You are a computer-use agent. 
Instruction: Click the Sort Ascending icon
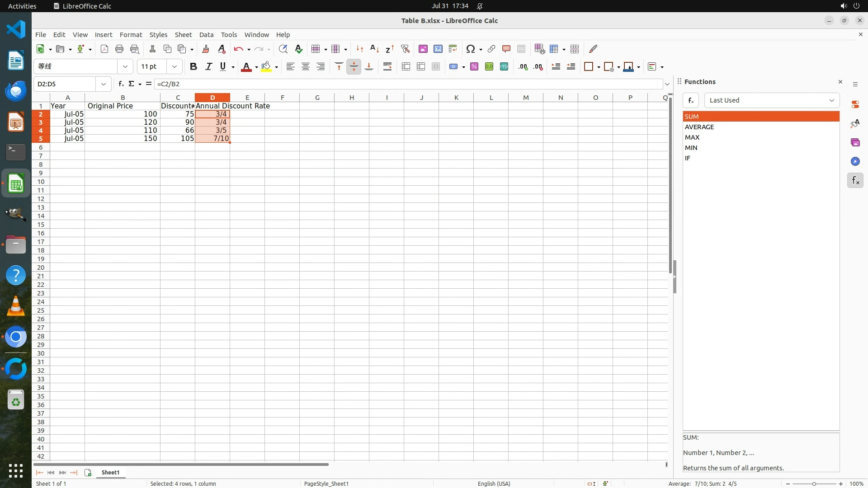374,49
